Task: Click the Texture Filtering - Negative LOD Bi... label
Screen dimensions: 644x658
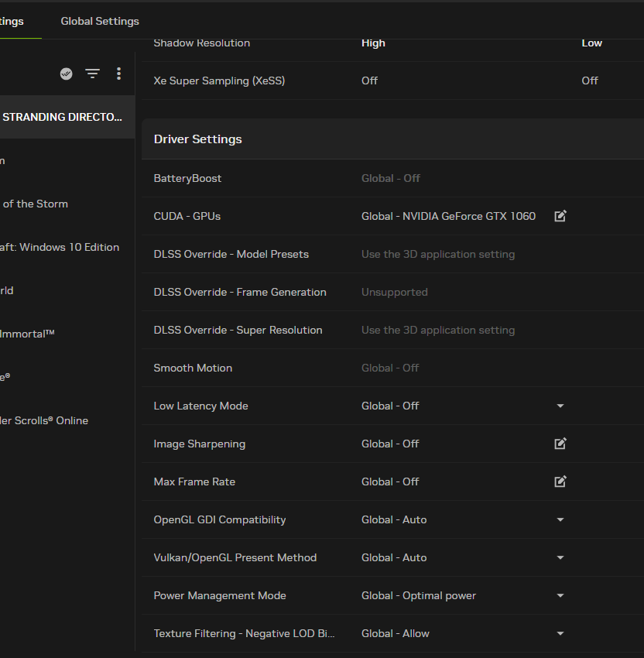Action: pos(244,633)
